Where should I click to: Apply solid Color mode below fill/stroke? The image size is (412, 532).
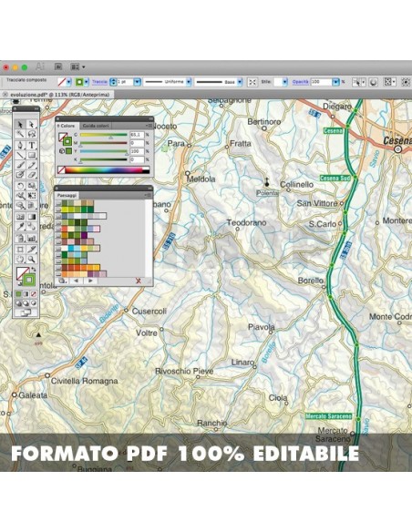coord(19,294)
